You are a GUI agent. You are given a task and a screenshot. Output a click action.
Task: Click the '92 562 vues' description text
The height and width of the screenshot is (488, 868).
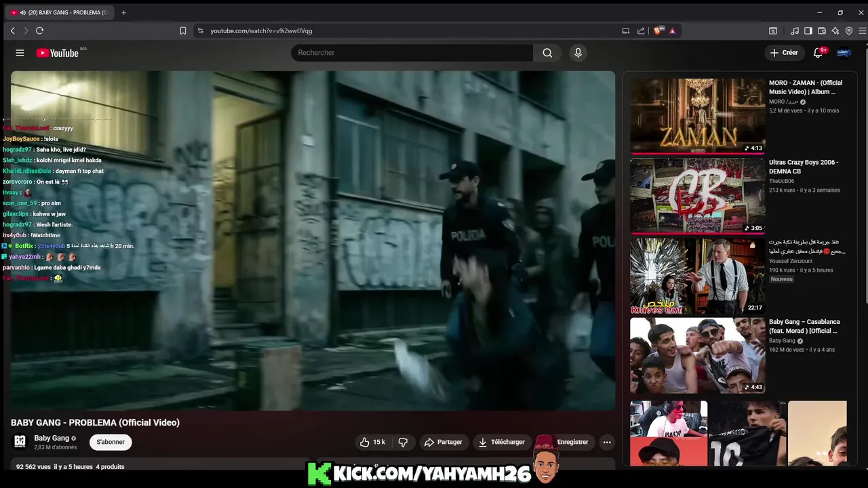[33, 467]
